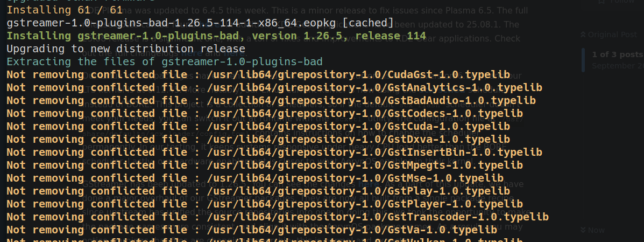Click the GstCuda-1.0.typelib conflict line
This screenshot has width=644, height=242.
[258, 127]
